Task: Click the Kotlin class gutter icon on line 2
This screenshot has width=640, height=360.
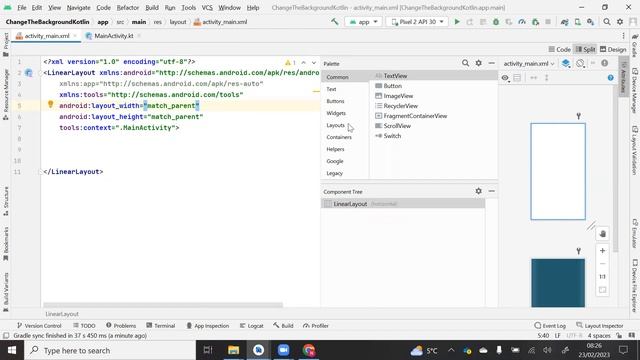Action: [x=29, y=73]
